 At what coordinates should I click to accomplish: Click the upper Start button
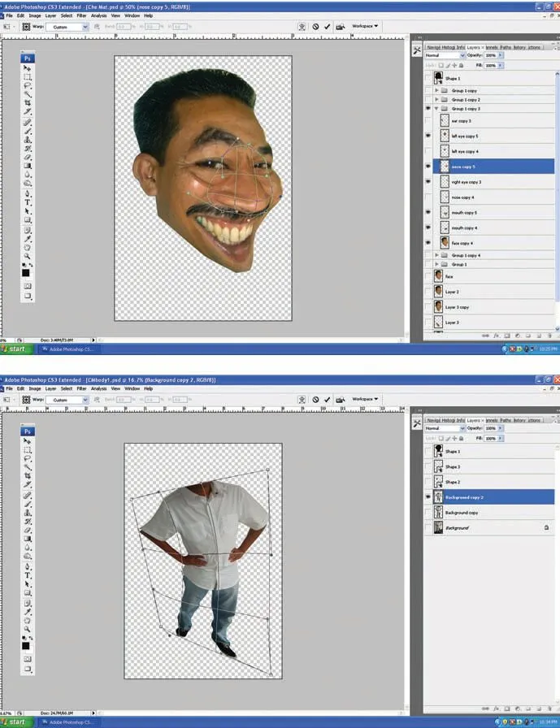[x=17, y=349]
